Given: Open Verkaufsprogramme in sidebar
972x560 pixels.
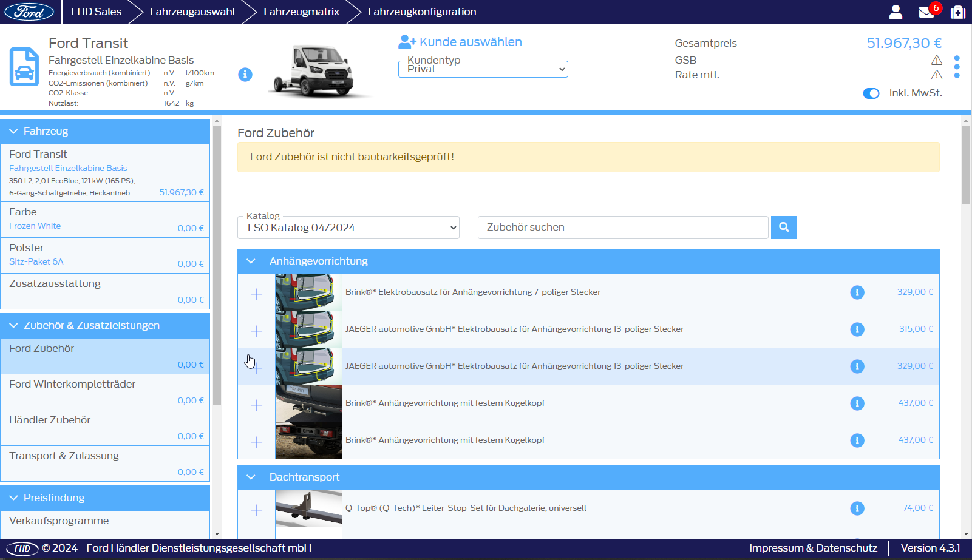Looking at the screenshot, I should point(105,524).
